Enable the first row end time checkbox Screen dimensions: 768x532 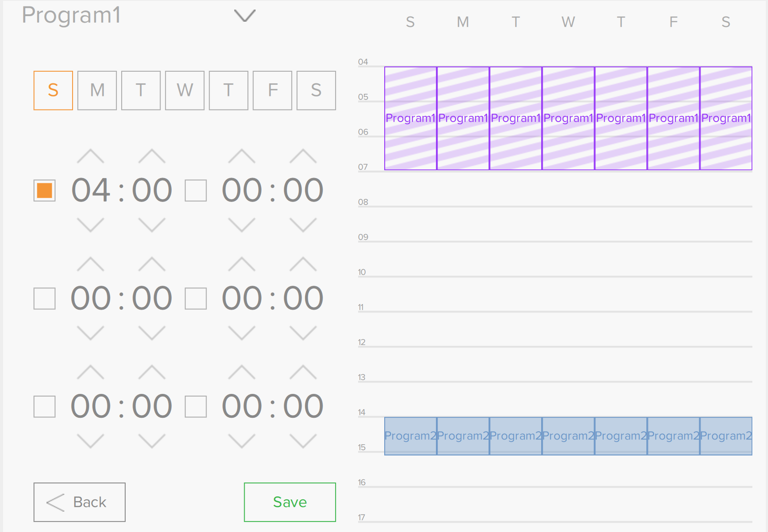click(x=196, y=191)
